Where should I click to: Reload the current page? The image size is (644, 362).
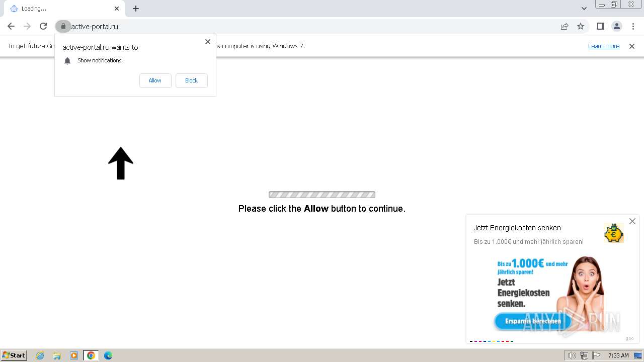[x=43, y=26]
